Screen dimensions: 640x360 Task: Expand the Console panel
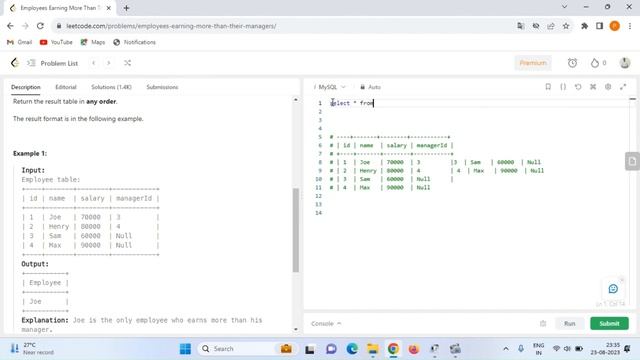tap(326, 323)
